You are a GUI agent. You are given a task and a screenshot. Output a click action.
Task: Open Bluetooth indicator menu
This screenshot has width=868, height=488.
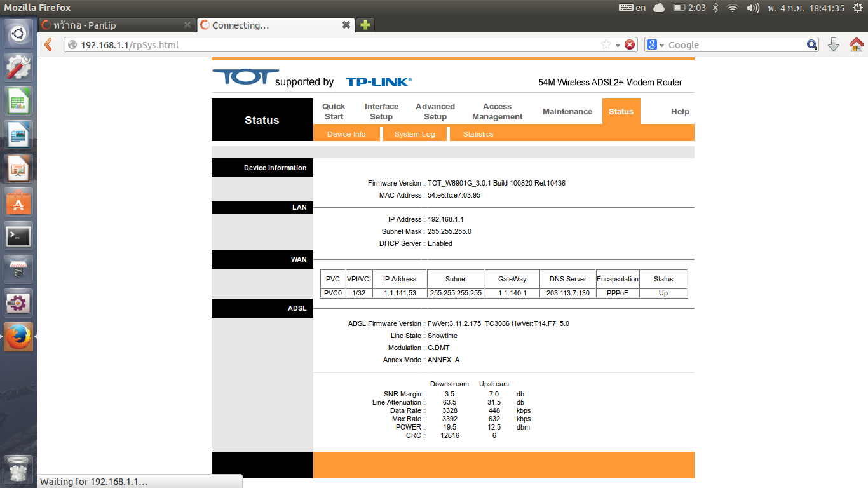tap(715, 8)
